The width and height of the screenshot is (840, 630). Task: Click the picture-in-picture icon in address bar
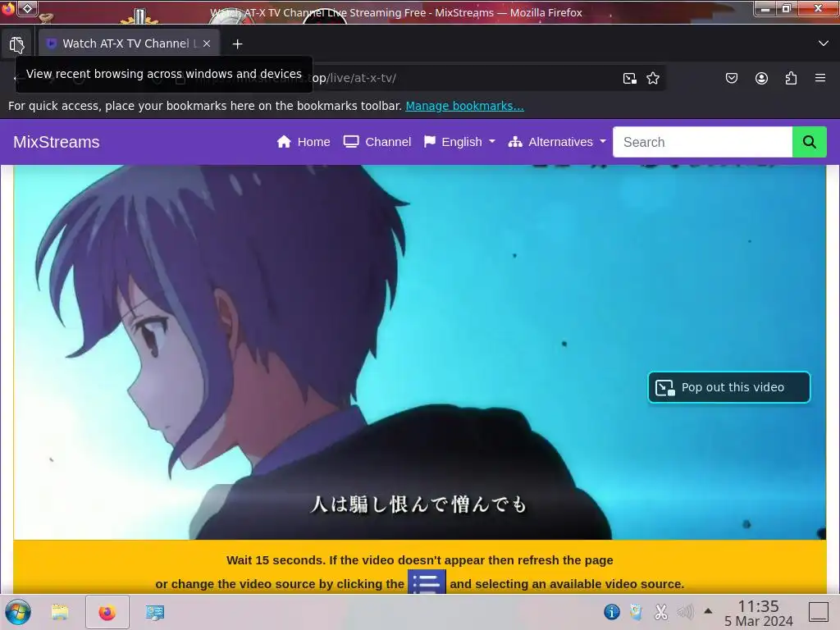coord(629,78)
